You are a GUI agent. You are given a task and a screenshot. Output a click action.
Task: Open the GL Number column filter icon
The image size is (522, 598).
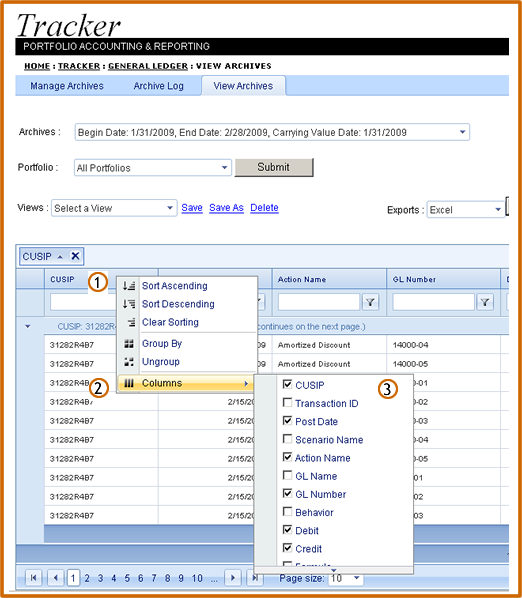[x=485, y=302]
